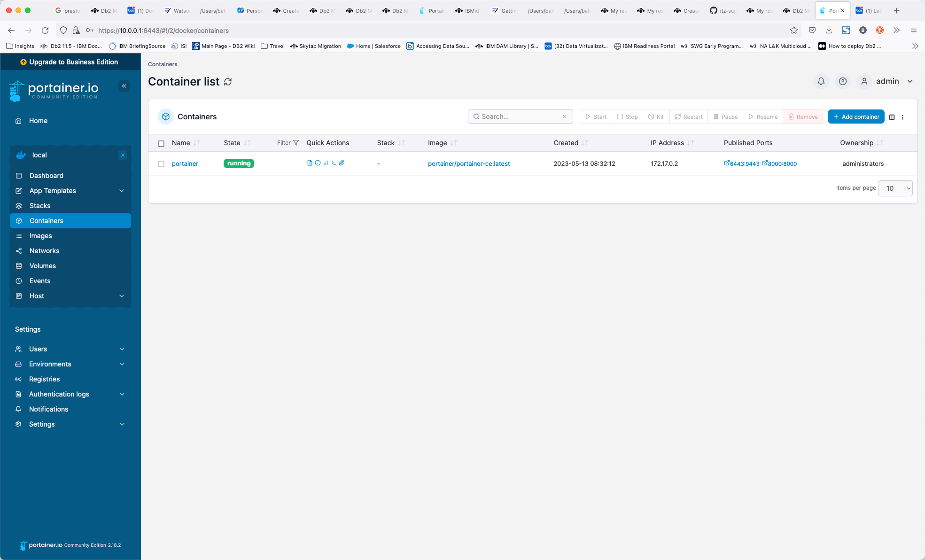
Task: Click the refresh container list icon
Action: coord(227,81)
